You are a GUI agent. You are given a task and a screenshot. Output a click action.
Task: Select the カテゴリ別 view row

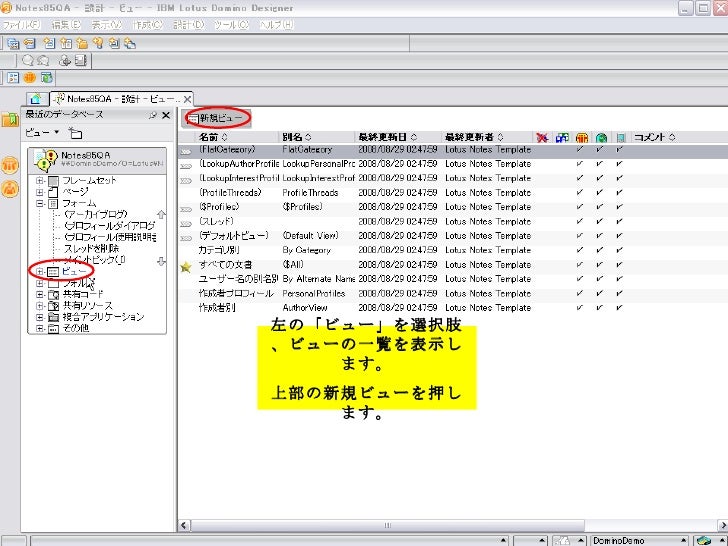[x=453, y=250]
